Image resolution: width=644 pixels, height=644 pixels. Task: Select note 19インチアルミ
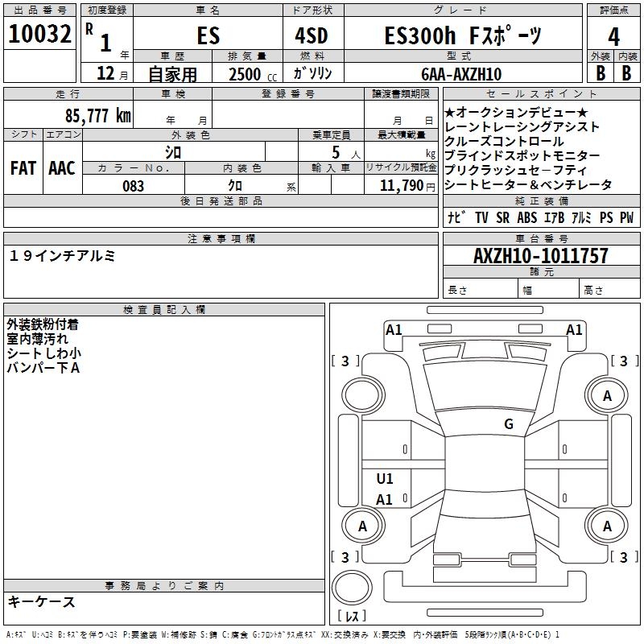coord(62,256)
